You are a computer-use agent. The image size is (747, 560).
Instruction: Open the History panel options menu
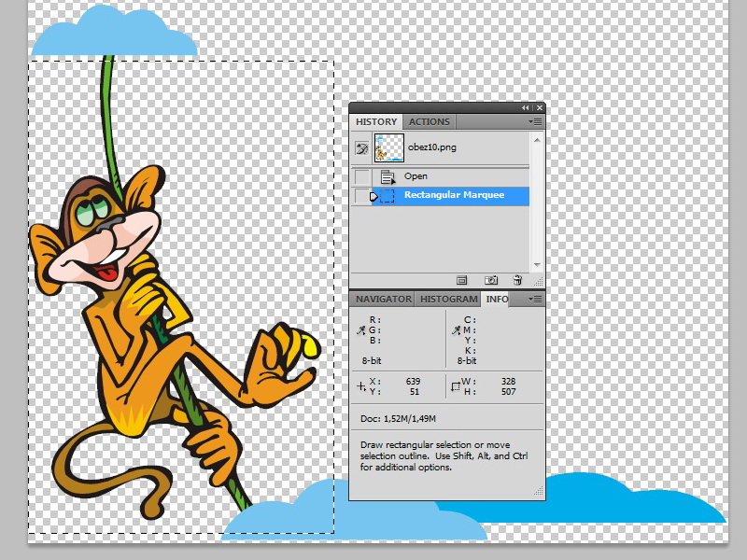(535, 122)
